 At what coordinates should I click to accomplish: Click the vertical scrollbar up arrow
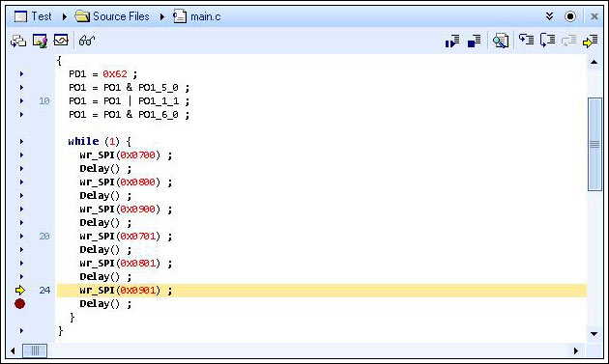pyautogui.click(x=594, y=62)
